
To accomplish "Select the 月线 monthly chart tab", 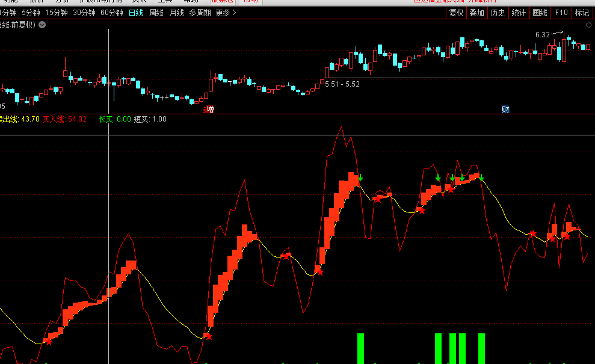I will pos(176,13).
